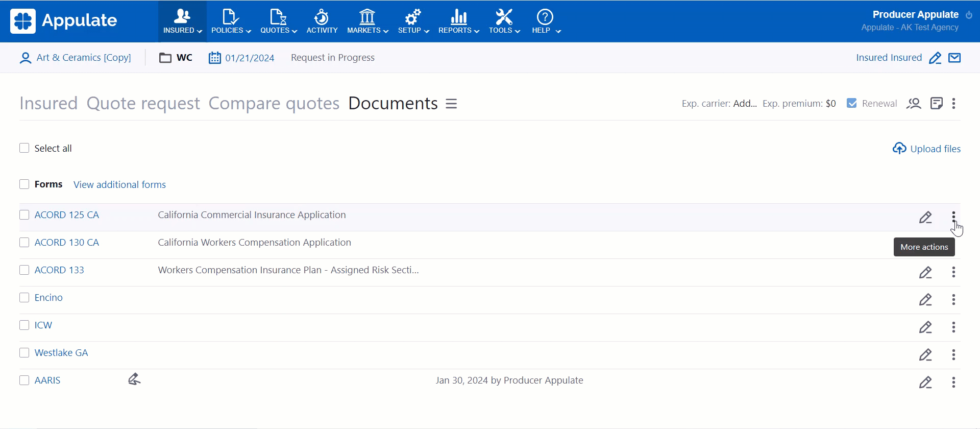Edit the Westlake GA form with pencil icon
980x429 pixels.
(925, 355)
